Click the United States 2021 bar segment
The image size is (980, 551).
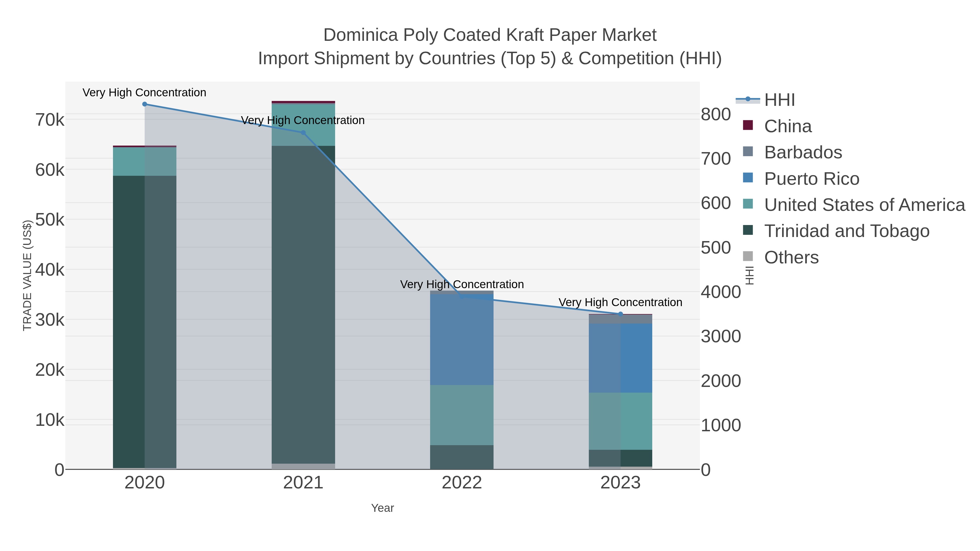click(303, 125)
